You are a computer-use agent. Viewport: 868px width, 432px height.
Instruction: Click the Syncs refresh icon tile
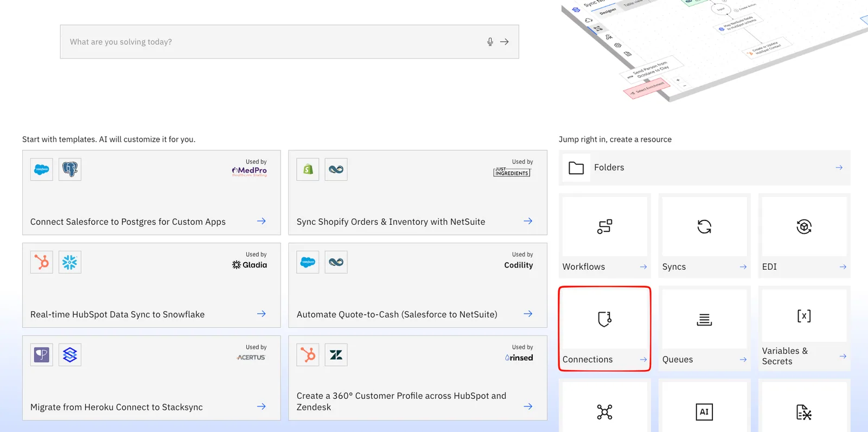(704, 226)
